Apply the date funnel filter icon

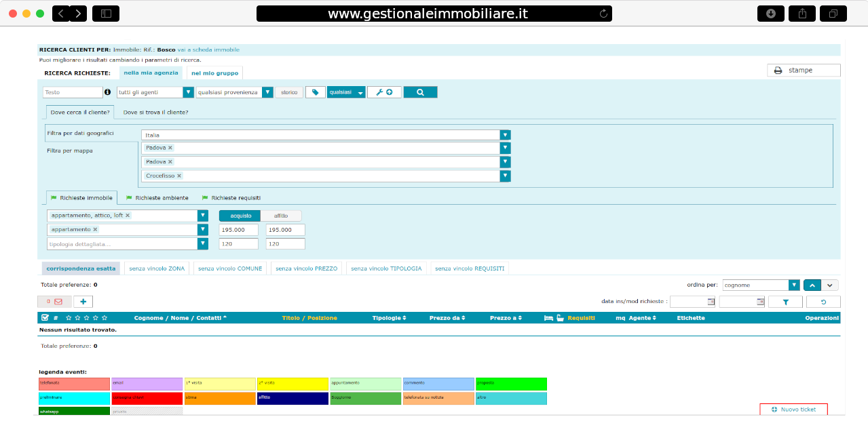click(x=785, y=302)
